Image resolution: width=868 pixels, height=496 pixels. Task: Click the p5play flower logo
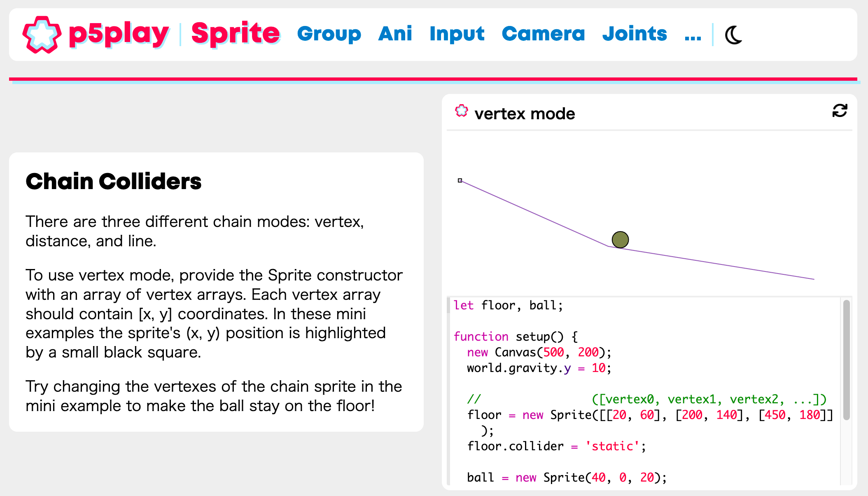[x=41, y=34]
